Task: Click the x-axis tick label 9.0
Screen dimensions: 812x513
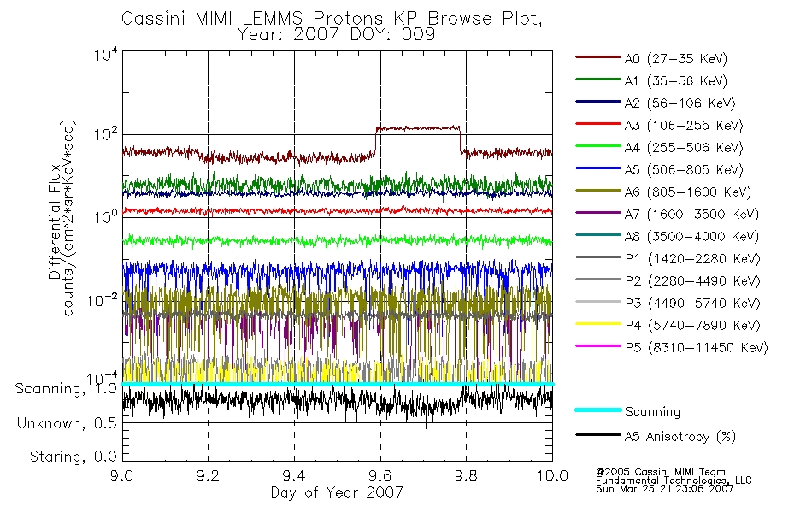Action: coord(122,475)
